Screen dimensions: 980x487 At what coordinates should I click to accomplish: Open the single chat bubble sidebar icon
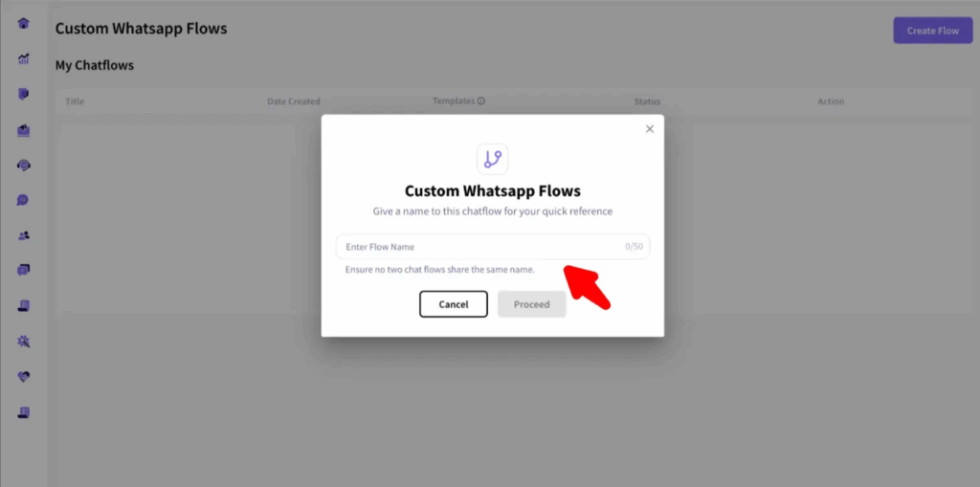click(x=24, y=201)
